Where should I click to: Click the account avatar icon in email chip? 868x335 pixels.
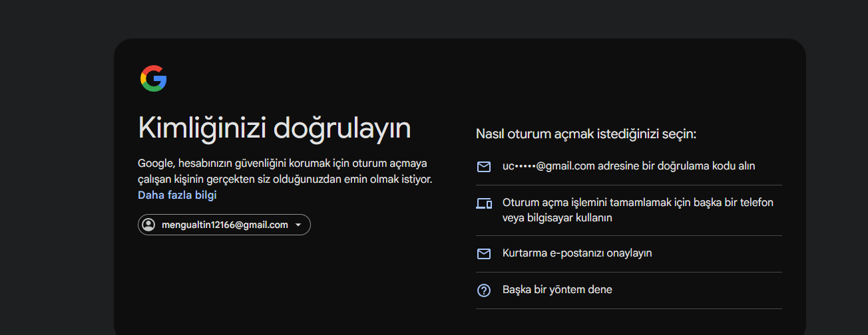pos(149,225)
